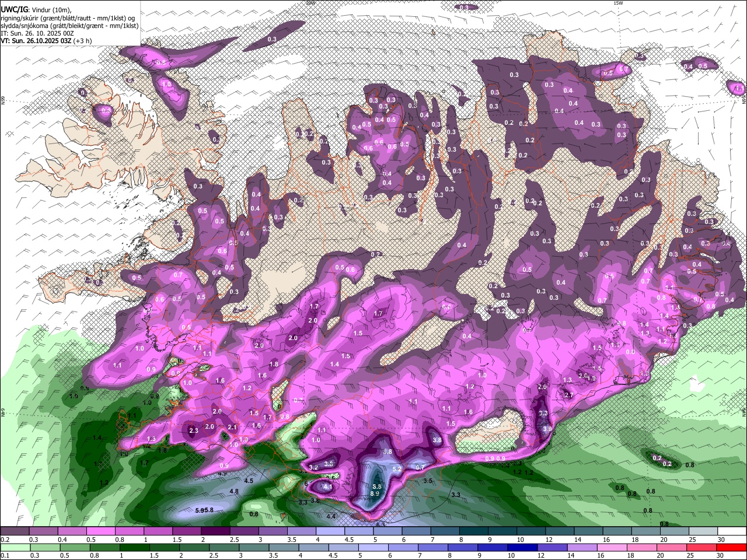
Task: Click the 'IT: Sun. 26. 10. 2025 00Z' line
Action: (x=37, y=33)
